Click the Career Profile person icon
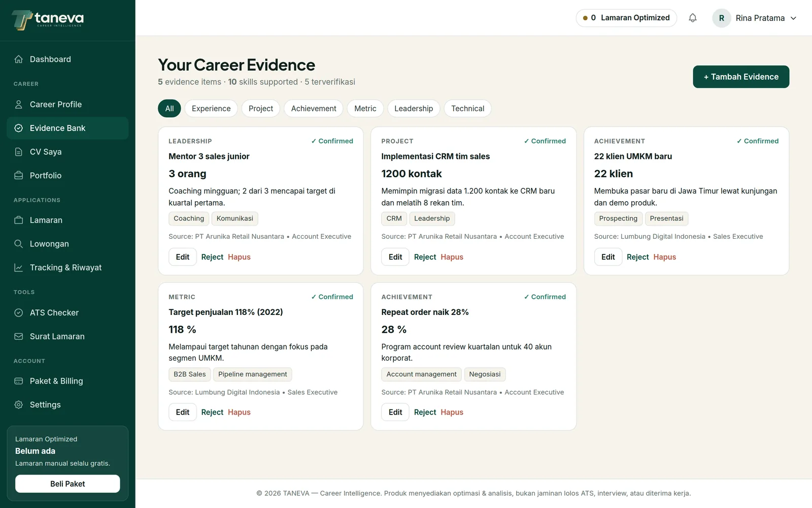The image size is (812, 508). tap(19, 105)
